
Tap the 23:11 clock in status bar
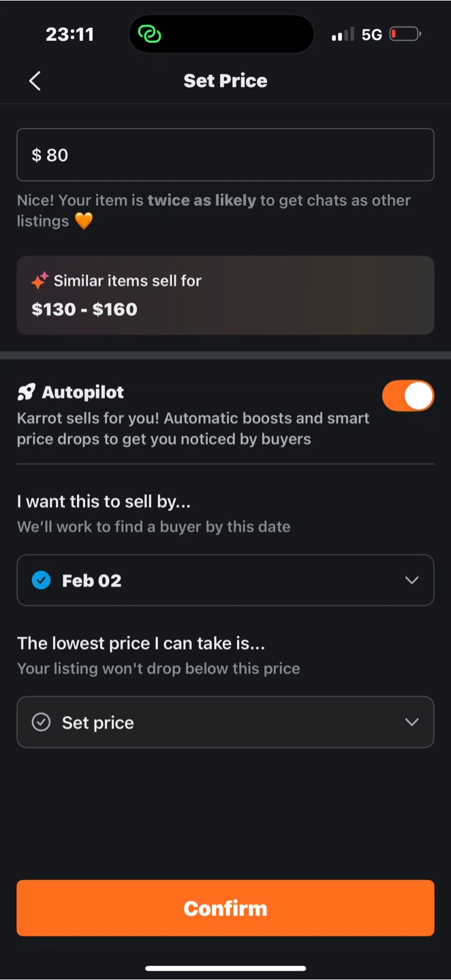[x=70, y=34]
